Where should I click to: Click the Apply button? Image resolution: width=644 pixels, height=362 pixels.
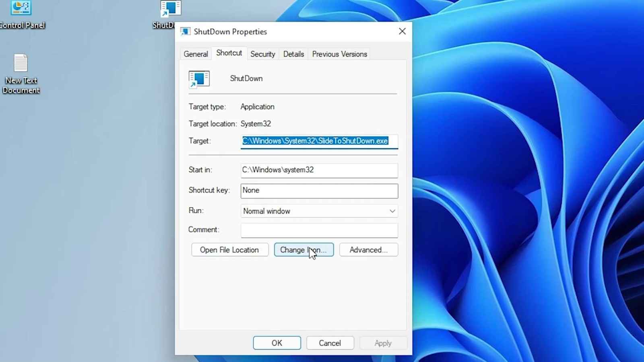coord(382,343)
